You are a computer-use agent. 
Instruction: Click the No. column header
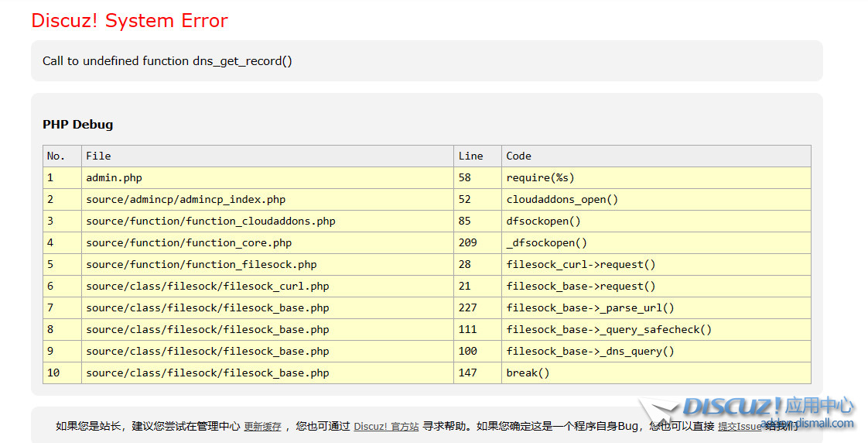pos(56,156)
